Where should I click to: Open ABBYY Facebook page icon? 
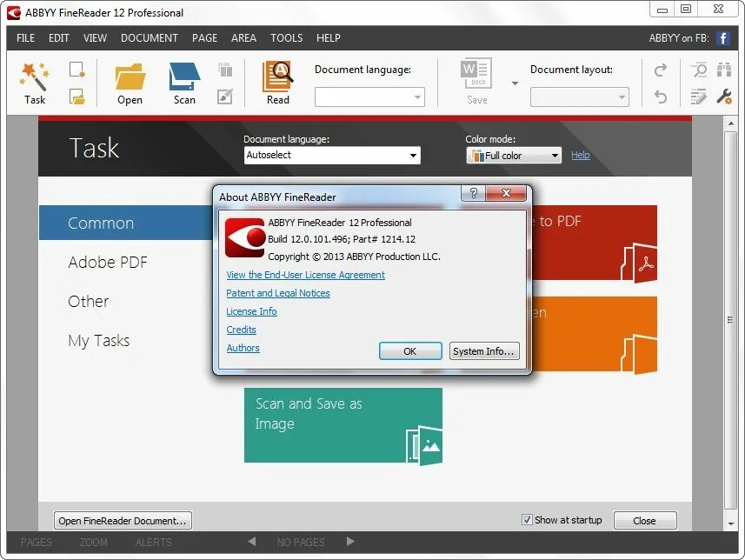pyautogui.click(x=723, y=38)
